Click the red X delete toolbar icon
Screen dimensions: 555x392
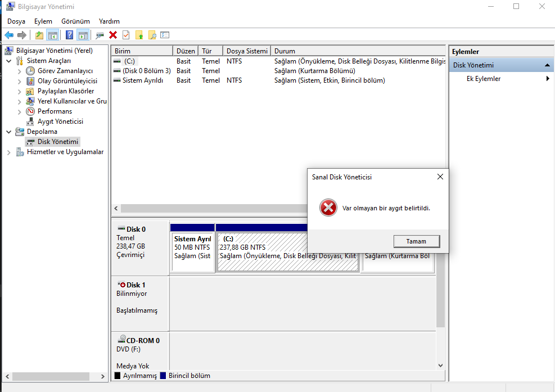(x=113, y=35)
